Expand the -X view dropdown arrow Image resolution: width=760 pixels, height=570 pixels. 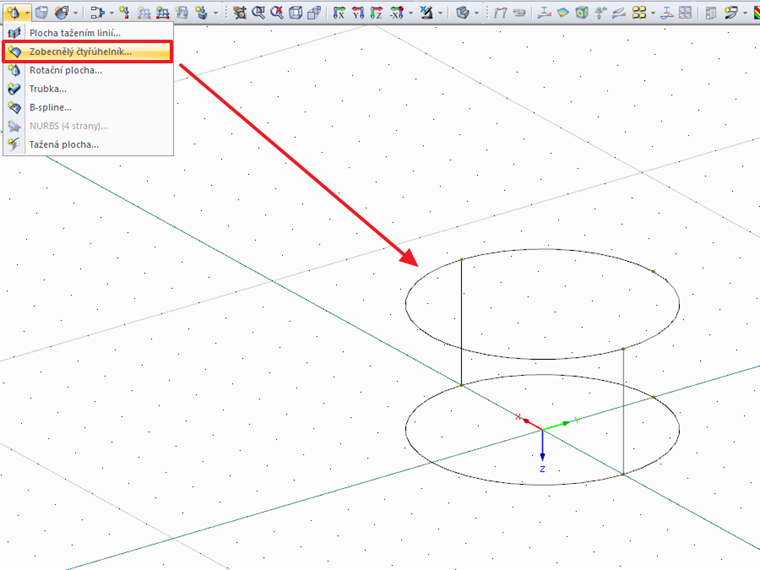[411, 13]
